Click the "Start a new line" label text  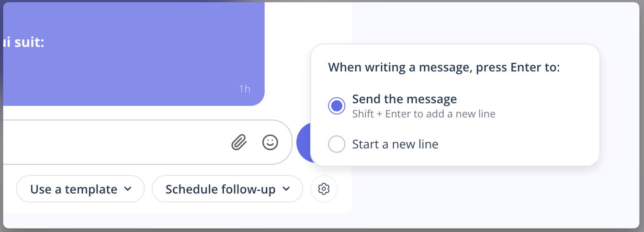point(395,144)
